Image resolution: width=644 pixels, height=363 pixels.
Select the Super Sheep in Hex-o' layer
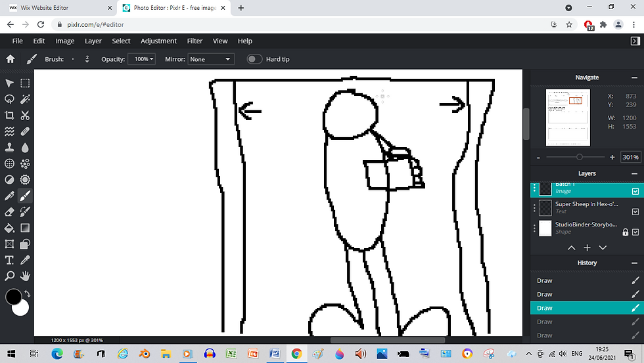click(x=587, y=208)
